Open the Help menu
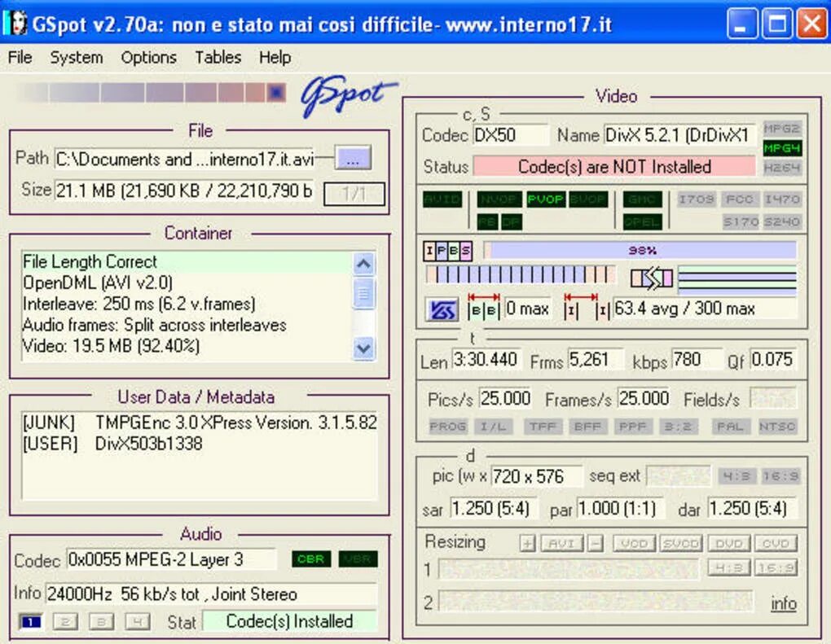The image size is (831, 644). [x=275, y=57]
